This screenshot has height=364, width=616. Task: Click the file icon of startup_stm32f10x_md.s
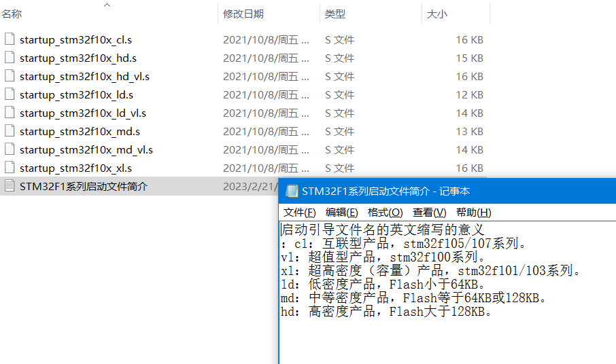click(10, 131)
